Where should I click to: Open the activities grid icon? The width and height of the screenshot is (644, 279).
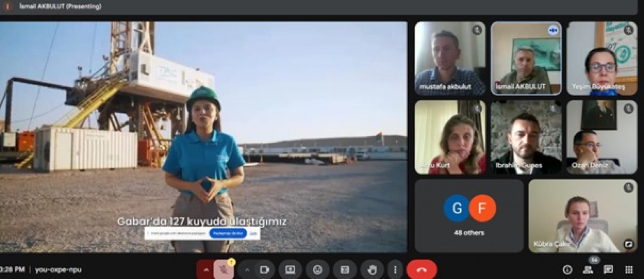click(629, 270)
